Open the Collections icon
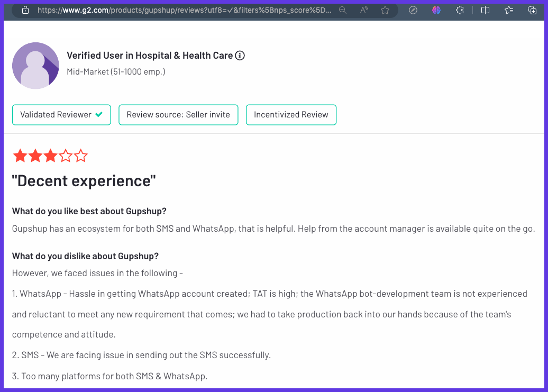The width and height of the screenshot is (548, 392). coord(532,10)
